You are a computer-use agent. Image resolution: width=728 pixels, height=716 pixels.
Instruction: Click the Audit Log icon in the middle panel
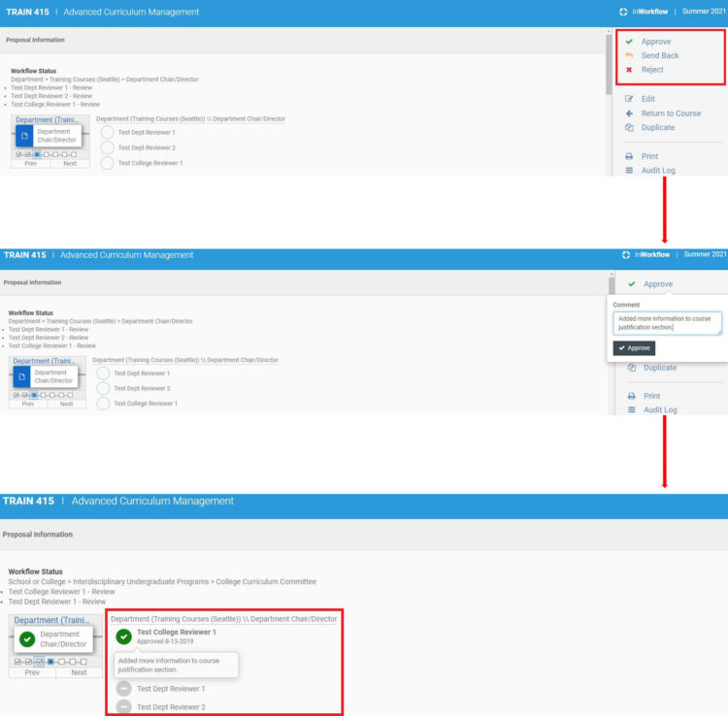coord(632,409)
